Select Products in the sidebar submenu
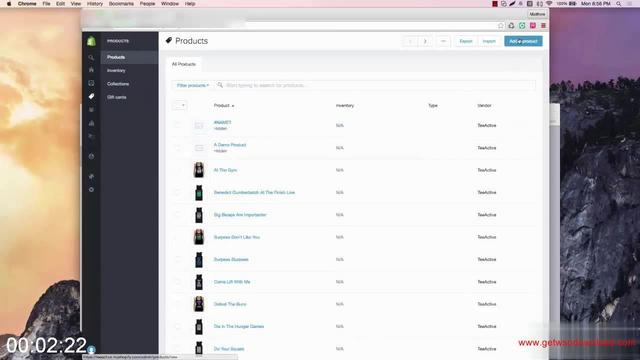 [x=129, y=57]
